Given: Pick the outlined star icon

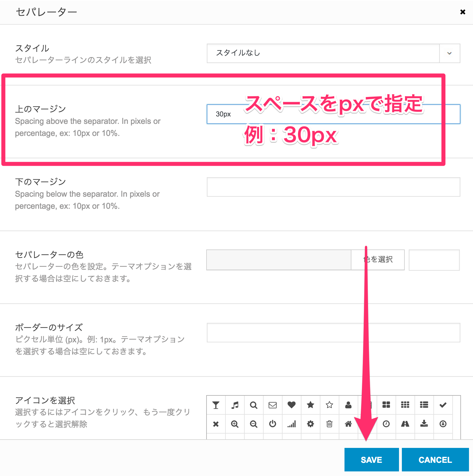Looking at the screenshot, I should 329,405.
